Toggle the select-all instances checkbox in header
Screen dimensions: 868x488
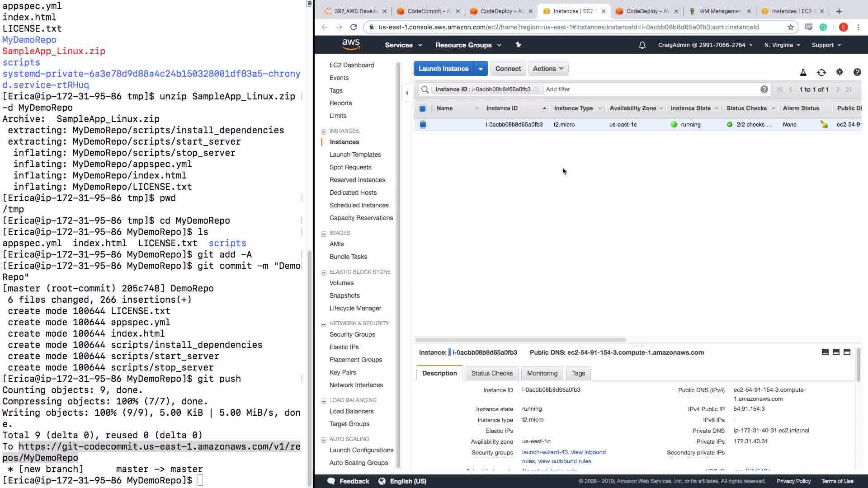[422, 108]
